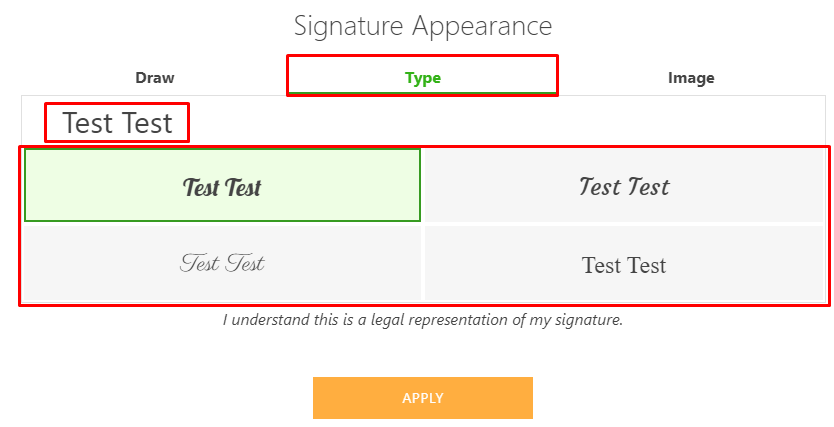Click the legal representation disclaimer text
834x427 pixels.
point(423,320)
